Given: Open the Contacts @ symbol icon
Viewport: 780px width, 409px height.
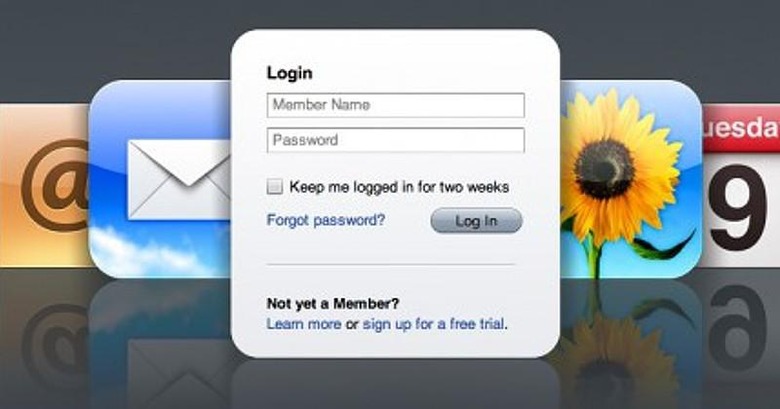Looking at the screenshot, I should click(x=45, y=185).
